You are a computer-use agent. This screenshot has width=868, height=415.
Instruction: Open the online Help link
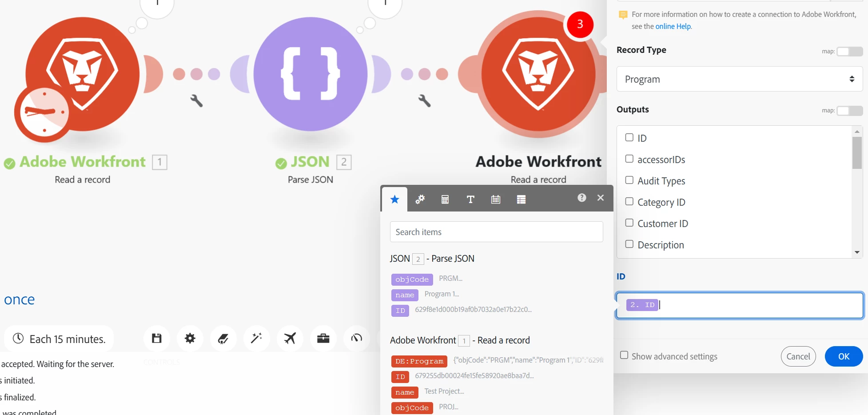[x=673, y=26]
